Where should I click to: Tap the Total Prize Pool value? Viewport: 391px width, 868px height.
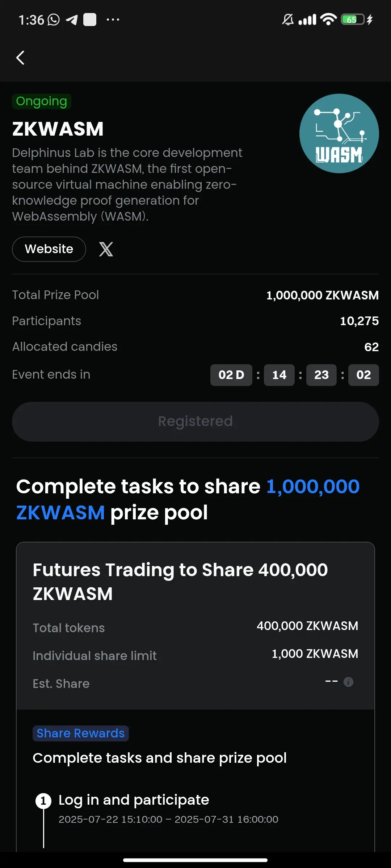pyautogui.click(x=323, y=295)
